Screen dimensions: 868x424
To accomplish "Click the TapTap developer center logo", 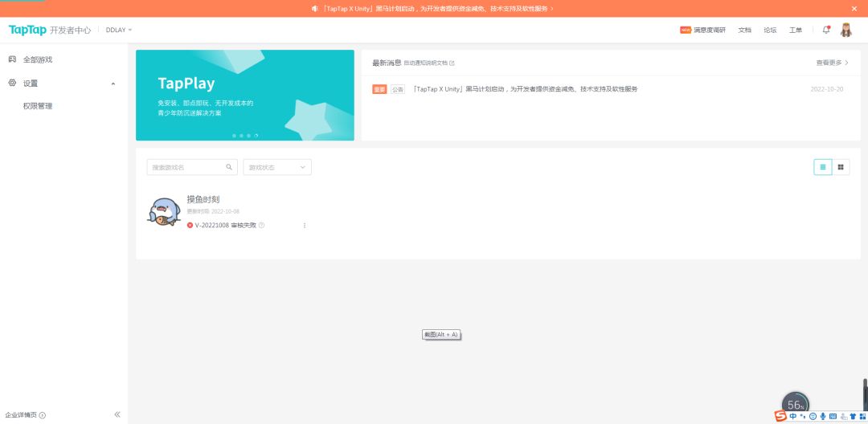I will tap(49, 30).
